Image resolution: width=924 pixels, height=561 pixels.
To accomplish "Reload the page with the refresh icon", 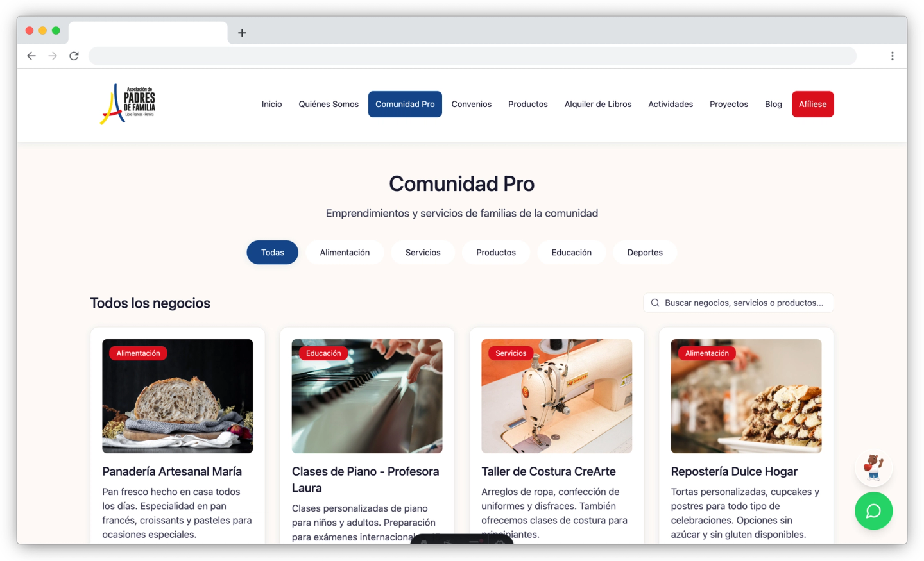I will (x=74, y=56).
